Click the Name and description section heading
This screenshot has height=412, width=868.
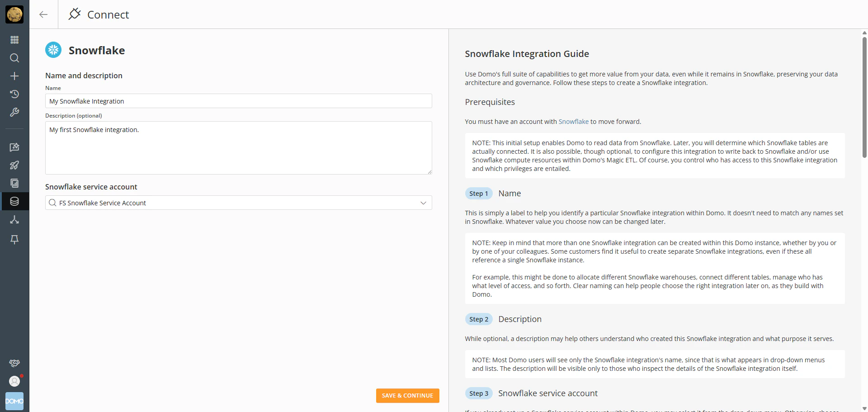click(x=84, y=76)
